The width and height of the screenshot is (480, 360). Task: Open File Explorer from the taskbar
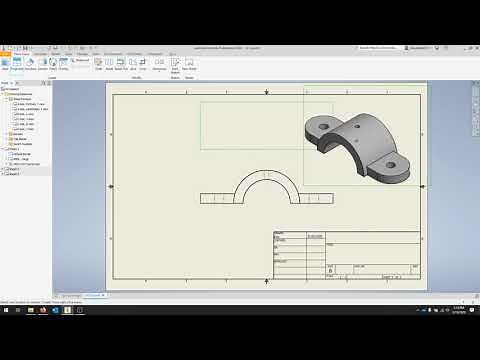(x=31, y=310)
